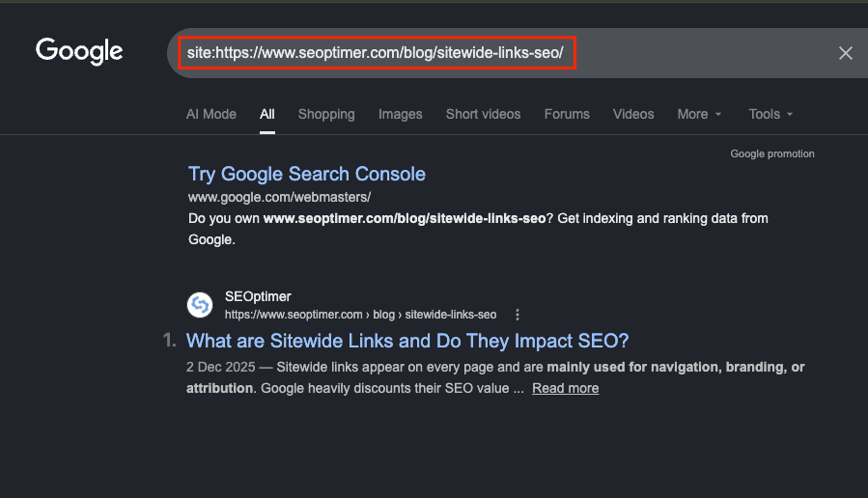
Task: Clear the search box with the X icon
Action: tap(845, 53)
